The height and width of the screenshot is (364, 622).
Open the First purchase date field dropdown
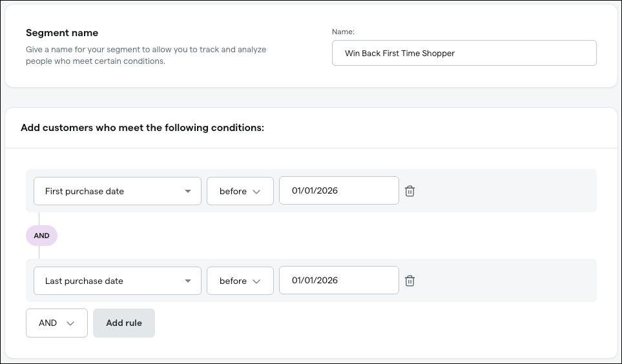click(118, 191)
